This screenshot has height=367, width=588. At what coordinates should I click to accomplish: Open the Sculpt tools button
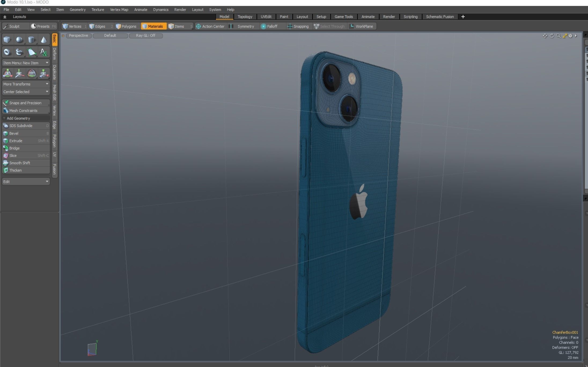tap(15, 26)
